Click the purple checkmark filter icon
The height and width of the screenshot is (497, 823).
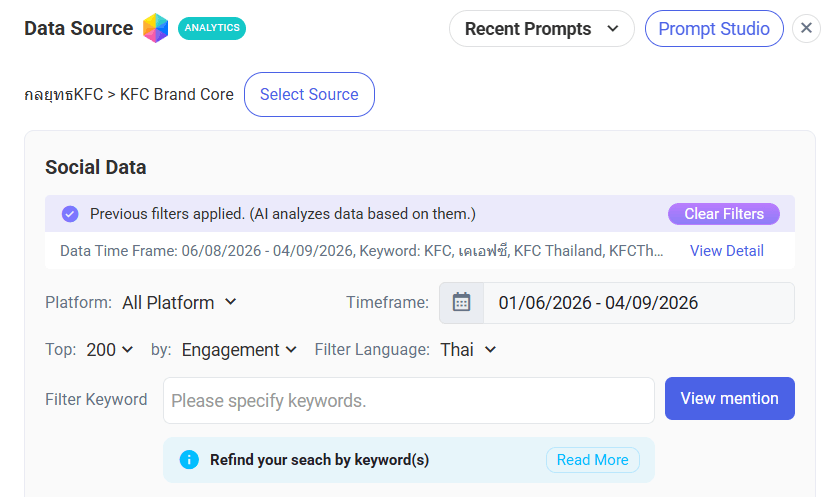point(70,214)
